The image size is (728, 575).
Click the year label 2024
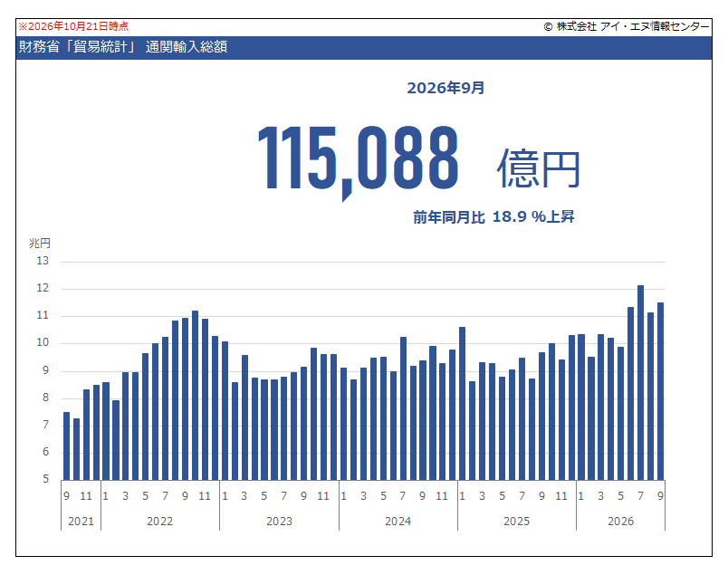point(398,522)
